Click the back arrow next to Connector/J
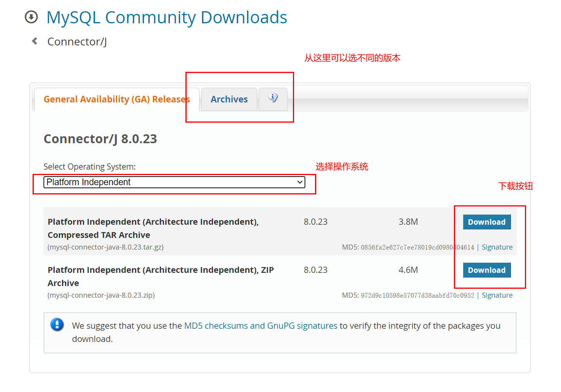 (35, 41)
